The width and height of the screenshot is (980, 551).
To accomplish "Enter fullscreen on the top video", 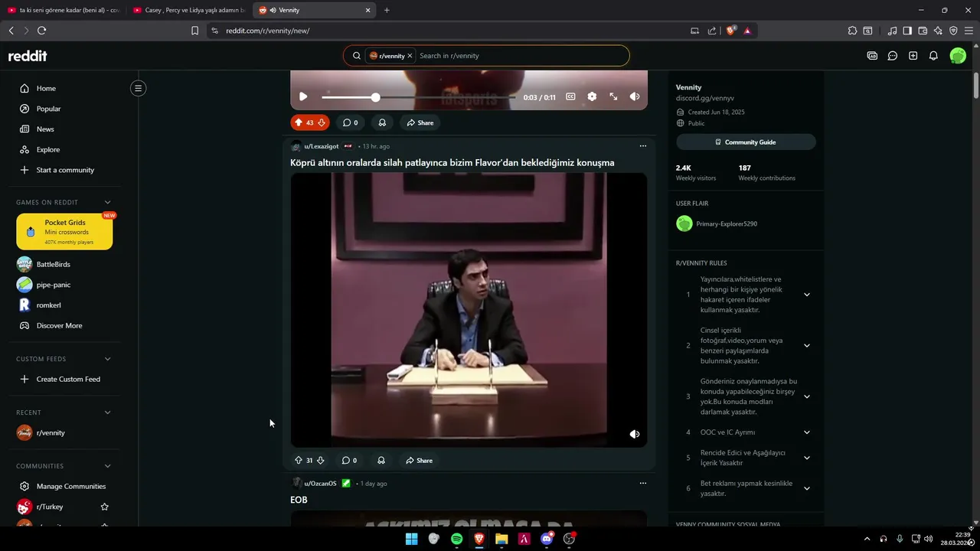I will coord(613,96).
